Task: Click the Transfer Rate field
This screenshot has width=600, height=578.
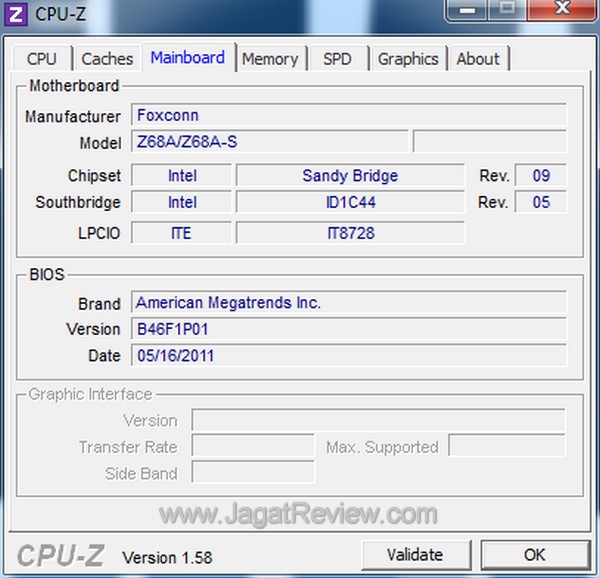Action: click(x=253, y=445)
